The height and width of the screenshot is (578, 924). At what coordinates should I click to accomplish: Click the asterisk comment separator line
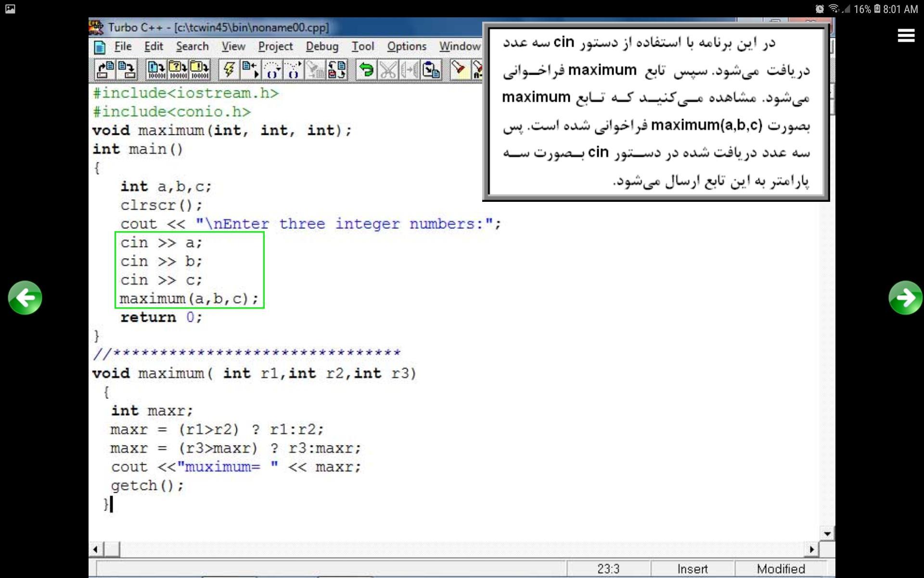point(247,354)
